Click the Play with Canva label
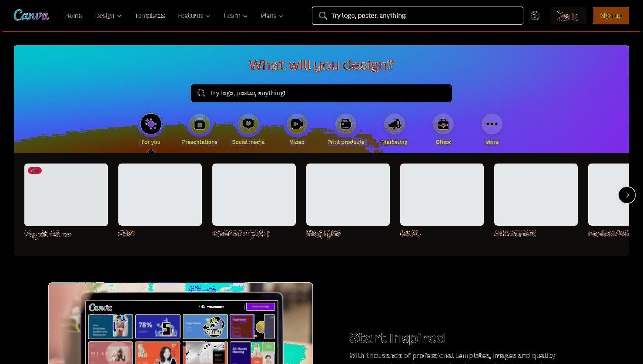The height and width of the screenshot is (364, 643). point(48,234)
